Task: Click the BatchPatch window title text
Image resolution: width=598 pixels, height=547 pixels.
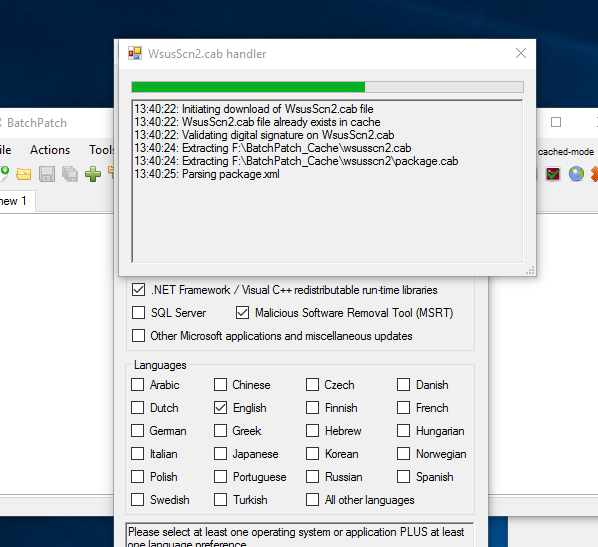Action: point(37,123)
